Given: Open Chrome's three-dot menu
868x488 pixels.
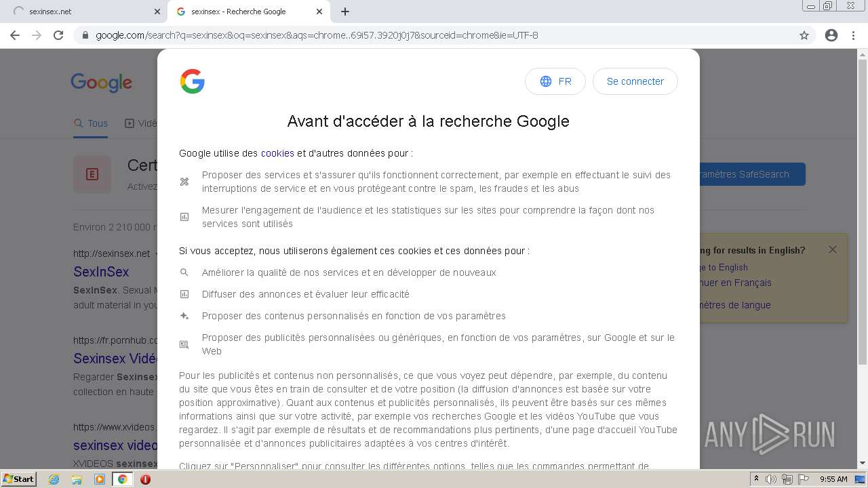Looking at the screenshot, I should [x=853, y=35].
